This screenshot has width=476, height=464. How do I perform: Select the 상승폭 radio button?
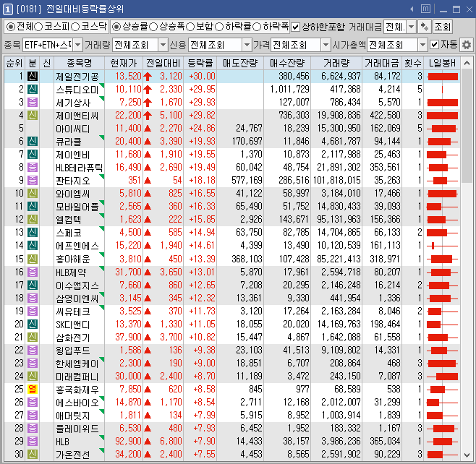(153, 27)
